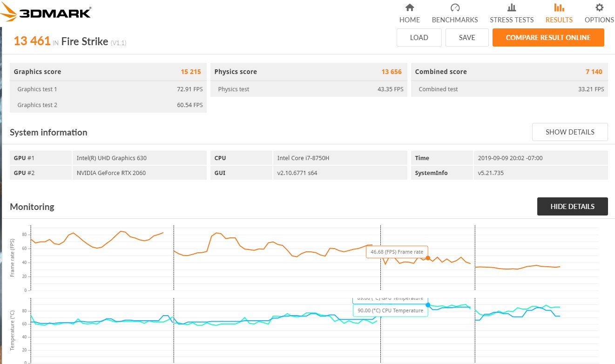The image size is (615, 364).
Task: Click the Fire Strike title
Action: [84, 41]
